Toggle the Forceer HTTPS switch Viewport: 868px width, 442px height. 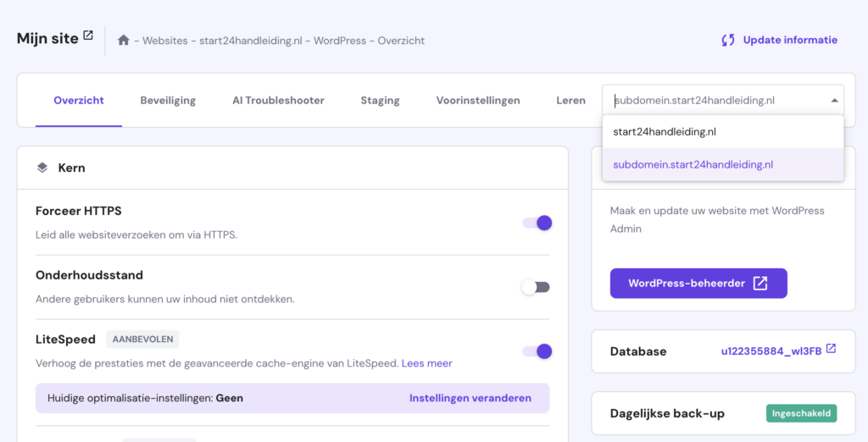pyautogui.click(x=537, y=223)
